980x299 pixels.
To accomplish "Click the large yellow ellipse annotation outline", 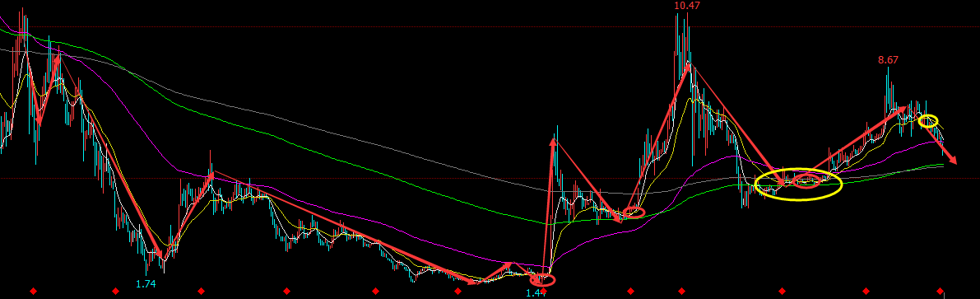I will point(798,184).
